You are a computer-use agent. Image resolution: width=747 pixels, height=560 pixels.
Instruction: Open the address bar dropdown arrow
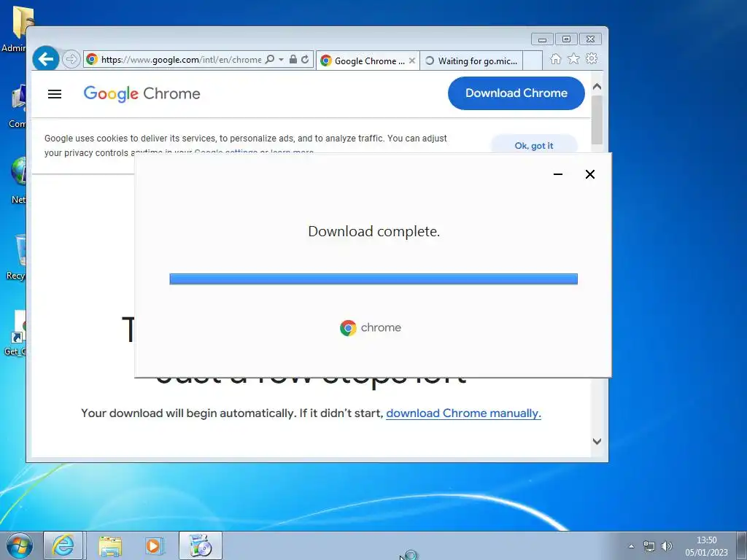coord(281,60)
